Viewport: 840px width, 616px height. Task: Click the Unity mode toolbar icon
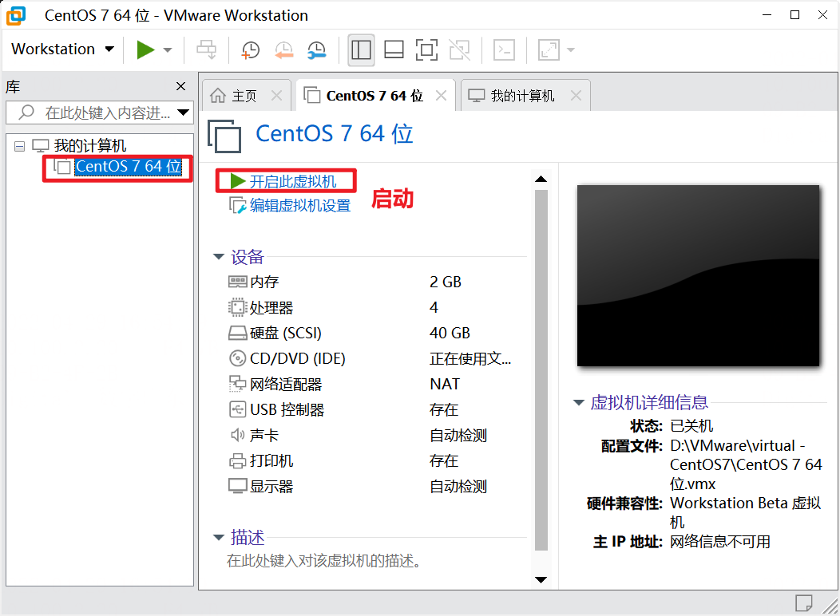click(460, 49)
